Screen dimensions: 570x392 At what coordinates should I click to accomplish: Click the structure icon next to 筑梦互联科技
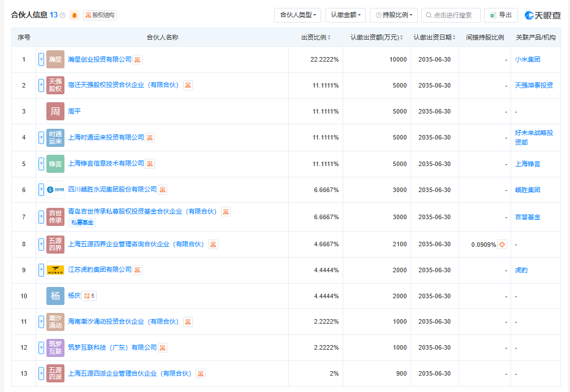(x=162, y=348)
